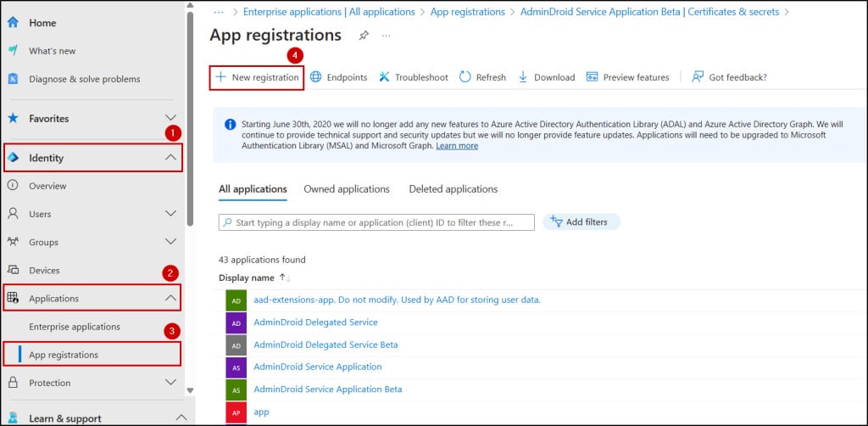The height and width of the screenshot is (426, 868).
Task: Click the Applications grid icon
Action: pos(13,298)
